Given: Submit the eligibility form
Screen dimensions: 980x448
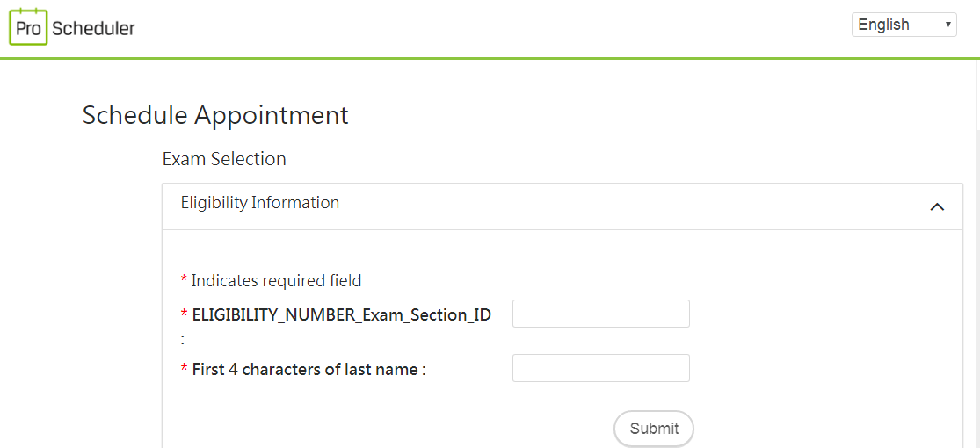Looking at the screenshot, I should [x=654, y=429].
